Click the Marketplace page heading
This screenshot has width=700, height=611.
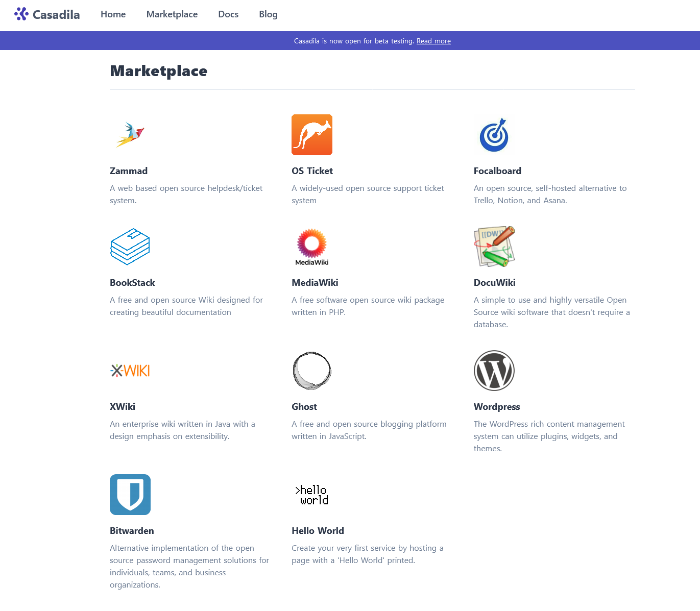click(159, 71)
